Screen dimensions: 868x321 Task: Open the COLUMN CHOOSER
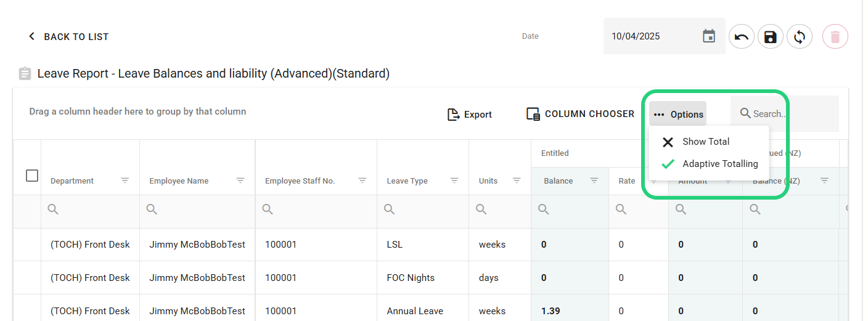pyautogui.click(x=580, y=114)
